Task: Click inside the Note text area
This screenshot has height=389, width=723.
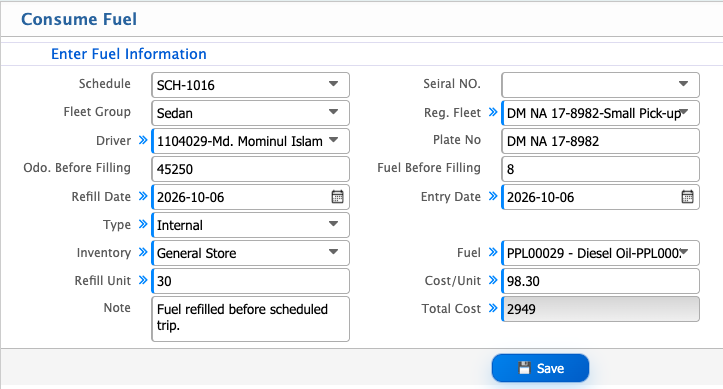Action: click(x=250, y=319)
